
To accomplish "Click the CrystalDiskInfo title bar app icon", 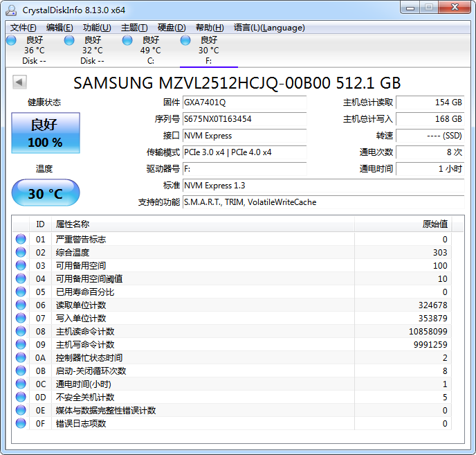I will 12,8.
